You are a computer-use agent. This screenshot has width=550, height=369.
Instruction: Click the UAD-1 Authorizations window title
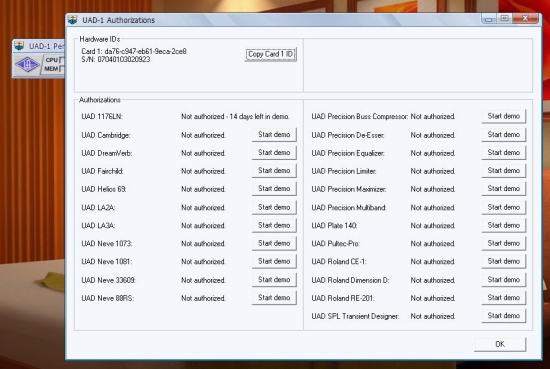tap(119, 20)
